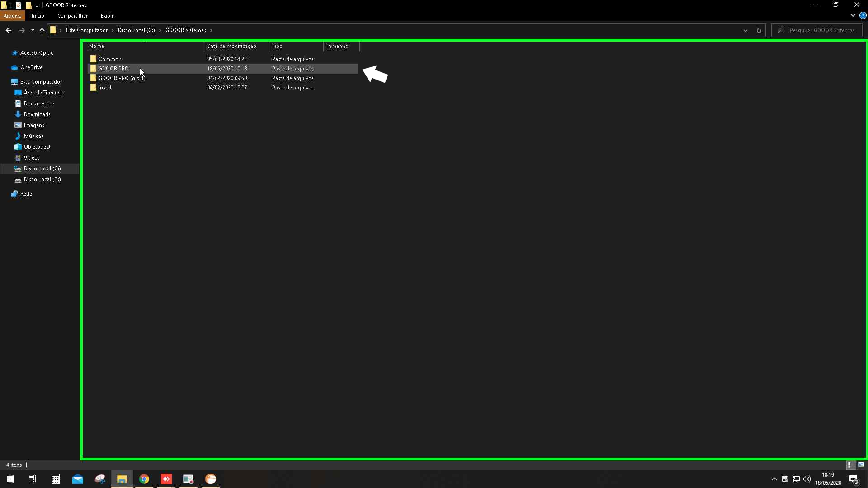Switch to details view in status bar

click(849, 465)
